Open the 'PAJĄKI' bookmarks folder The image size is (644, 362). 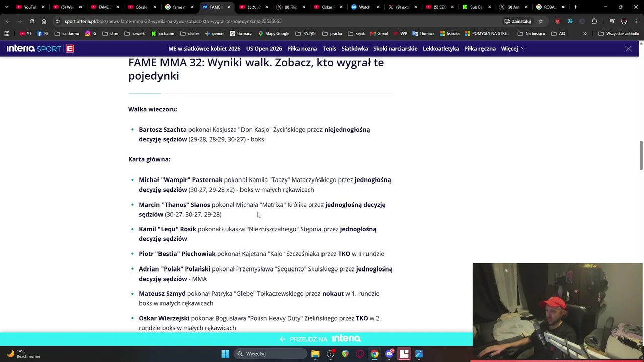(x=306, y=34)
